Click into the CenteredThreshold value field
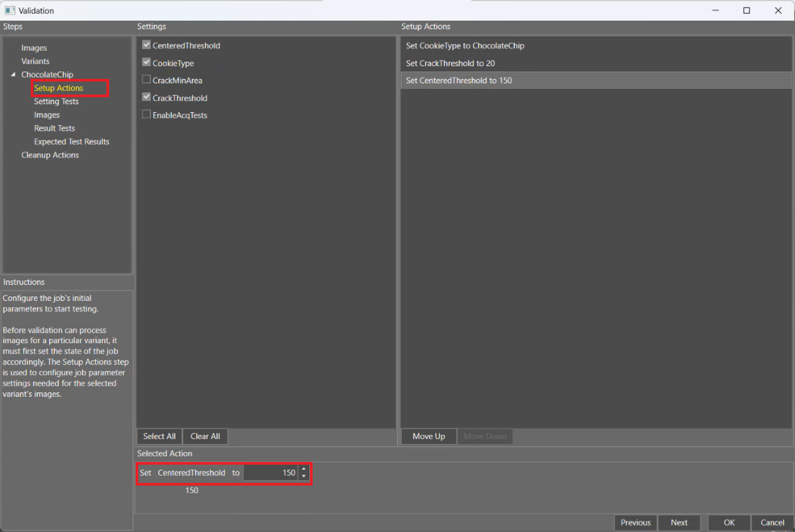795x532 pixels. (x=270, y=473)
